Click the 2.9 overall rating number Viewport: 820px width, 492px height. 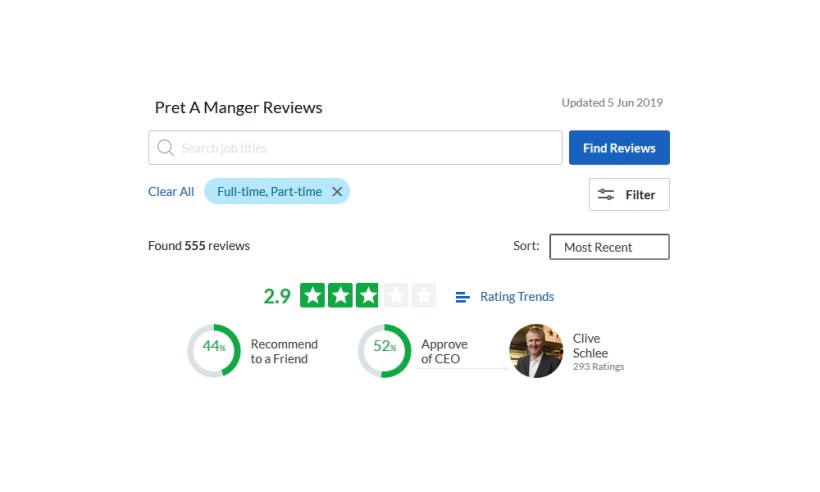pos(277,296)
